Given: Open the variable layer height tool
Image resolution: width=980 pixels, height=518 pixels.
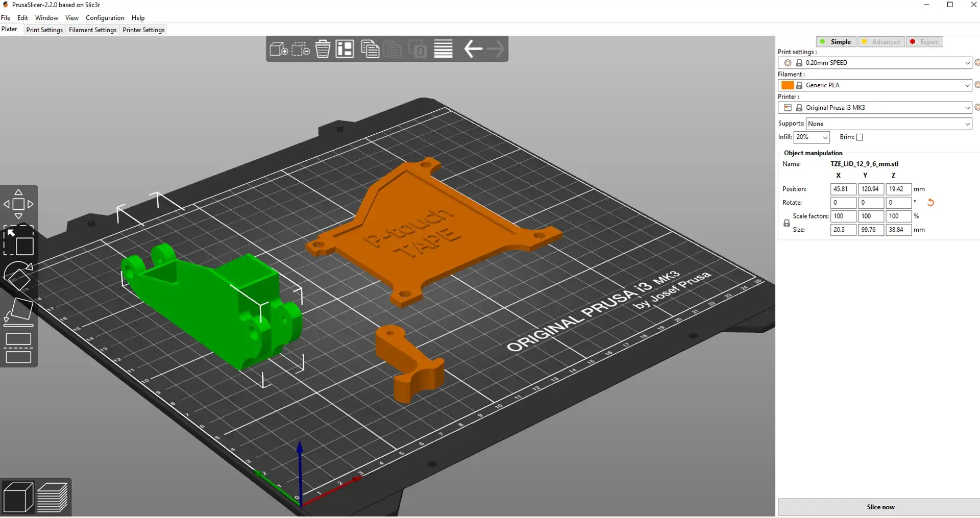Looking at the screenshot, I should coord(443,49).
